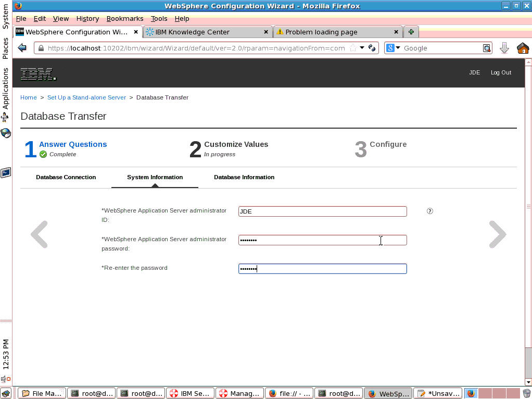Open the View menu
Viewport: 532px width, 399px height.
[61, 19]
